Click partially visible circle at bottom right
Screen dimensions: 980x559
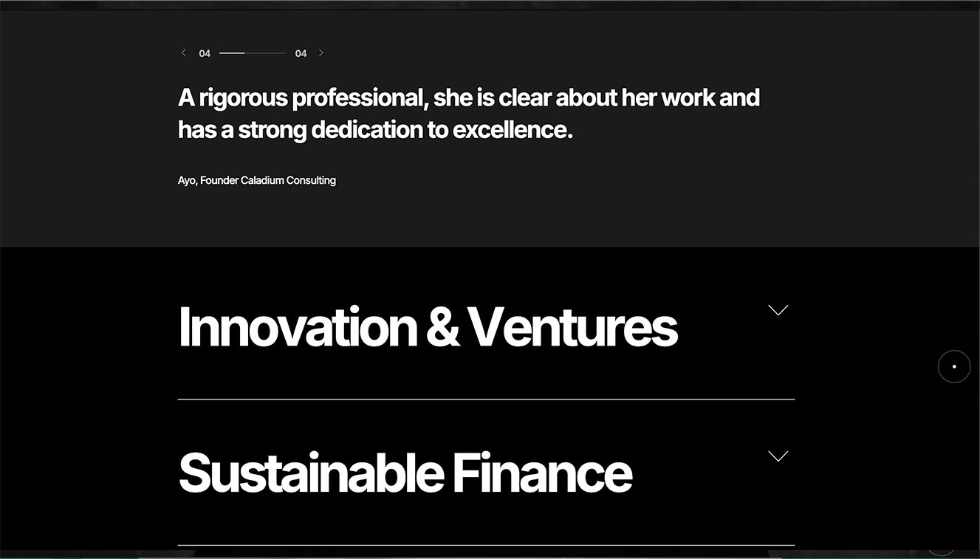tap(941, 549)
